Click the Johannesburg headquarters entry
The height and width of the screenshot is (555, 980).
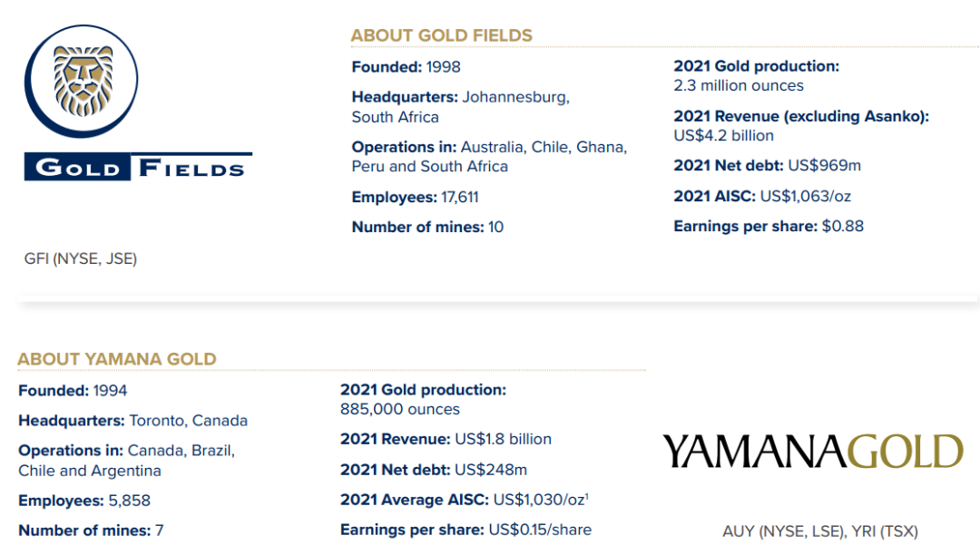coord(461,107)
